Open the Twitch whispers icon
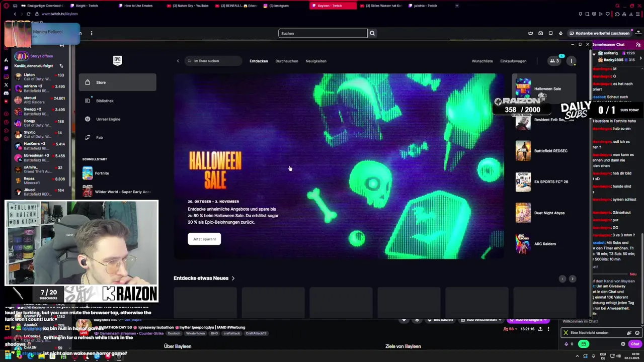Screen dimensions: 644x362 click(550, 33)
